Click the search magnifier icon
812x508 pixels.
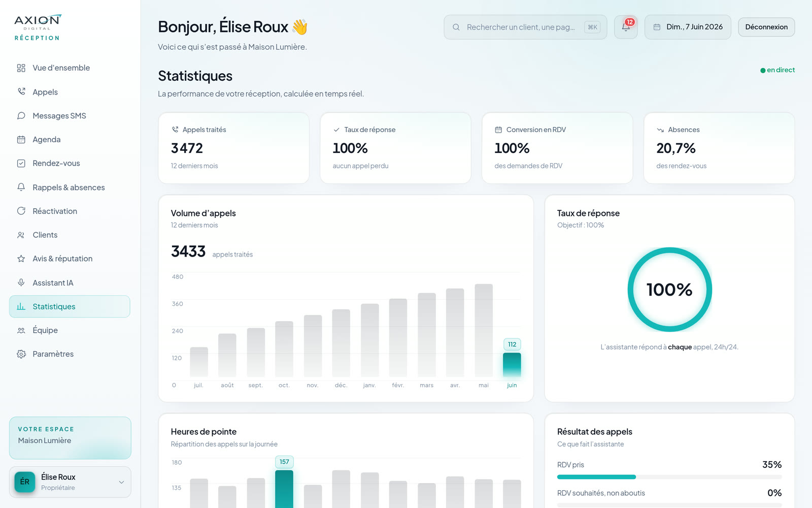click(x=456, y=27)
